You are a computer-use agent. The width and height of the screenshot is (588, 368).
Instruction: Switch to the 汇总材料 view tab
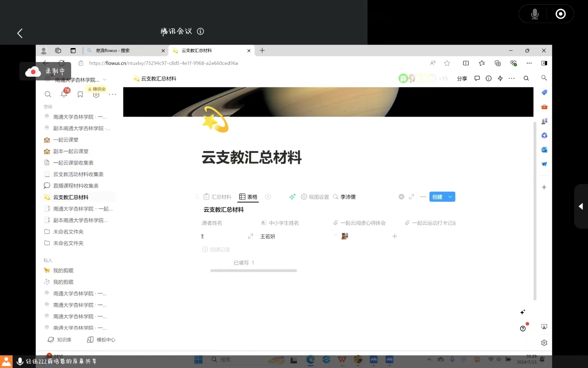[x=218, y=197]
